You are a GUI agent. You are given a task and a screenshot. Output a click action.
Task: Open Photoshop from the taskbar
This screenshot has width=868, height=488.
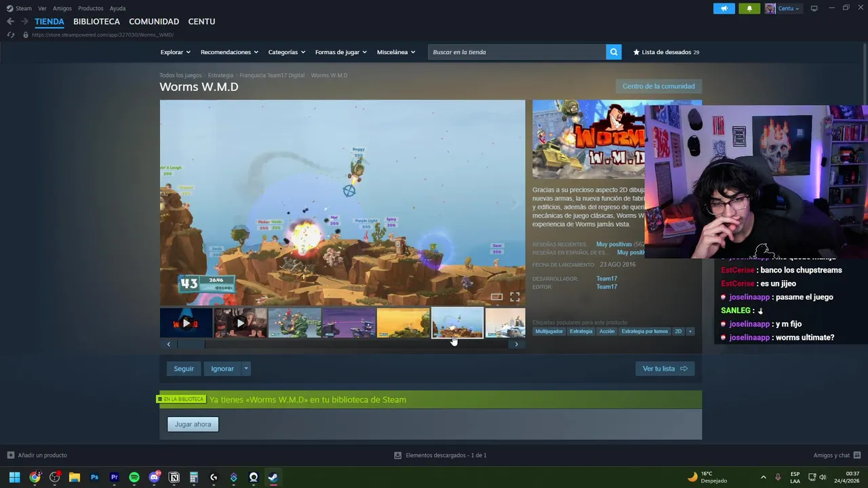pos(94,477)
